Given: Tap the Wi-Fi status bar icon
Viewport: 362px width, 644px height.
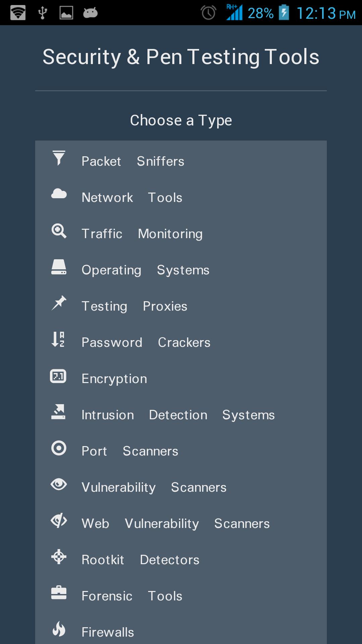Looking at the screenshot, I should 18,13.
